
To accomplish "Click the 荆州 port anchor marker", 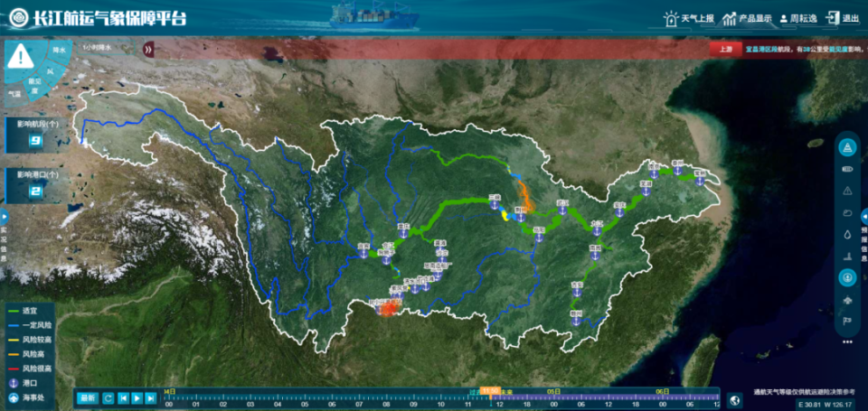I will (521, 218).
